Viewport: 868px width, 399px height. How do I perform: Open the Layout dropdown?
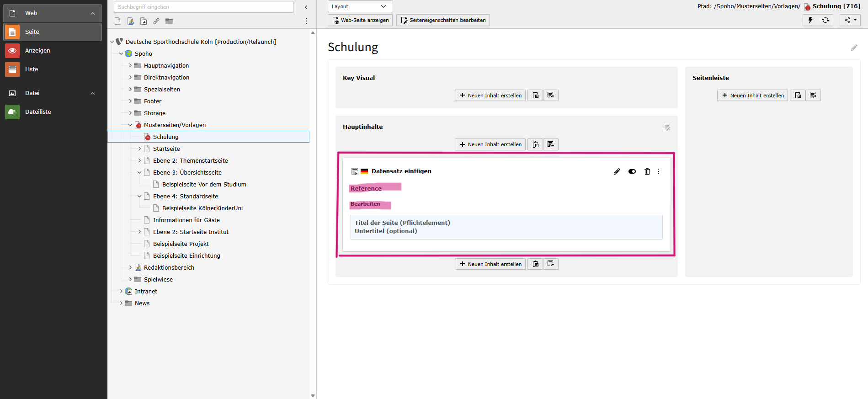click(360, 6)
